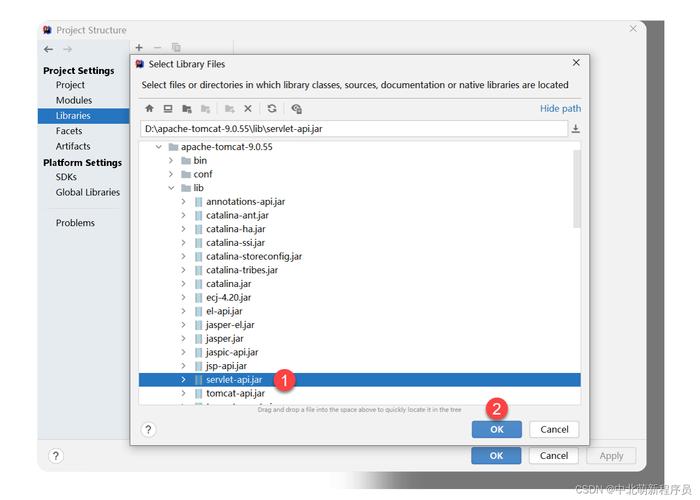This screenshot has width=700, height=500.
Task: Create New Folder toolbar icon
Action: coord(229,108)
